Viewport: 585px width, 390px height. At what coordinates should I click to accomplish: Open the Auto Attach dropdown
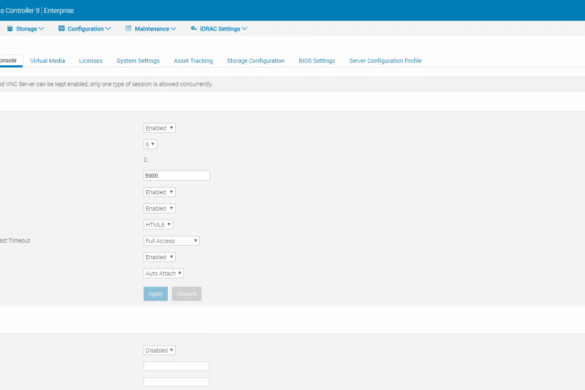163,274
